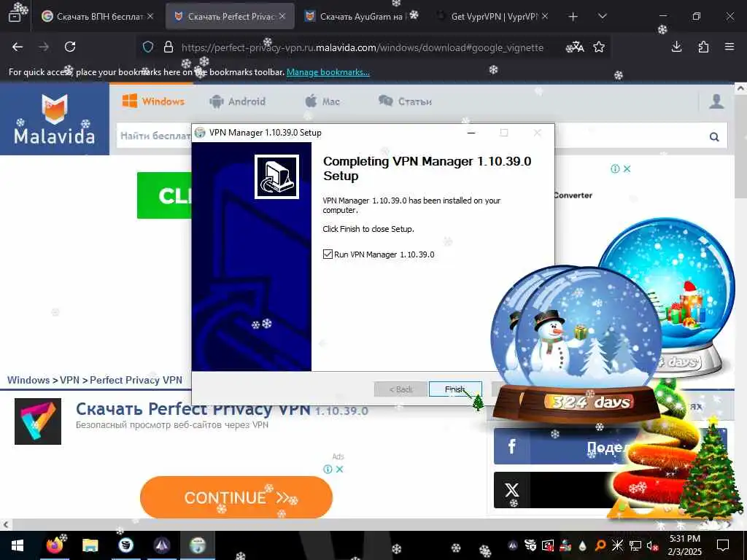The image size is (747, 560).
Task: Open the Manage bookmarks link
Action: 328,72
